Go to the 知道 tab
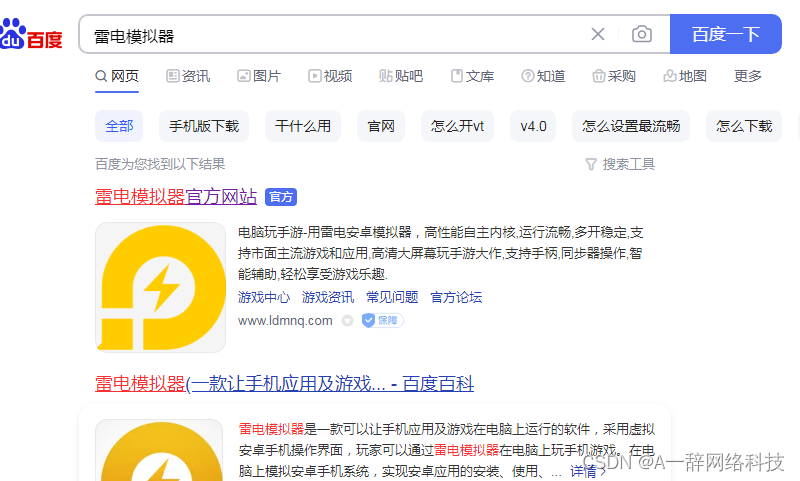Image resolution: width=800 pixels, height=481 pixels. [x=543, y=77]
